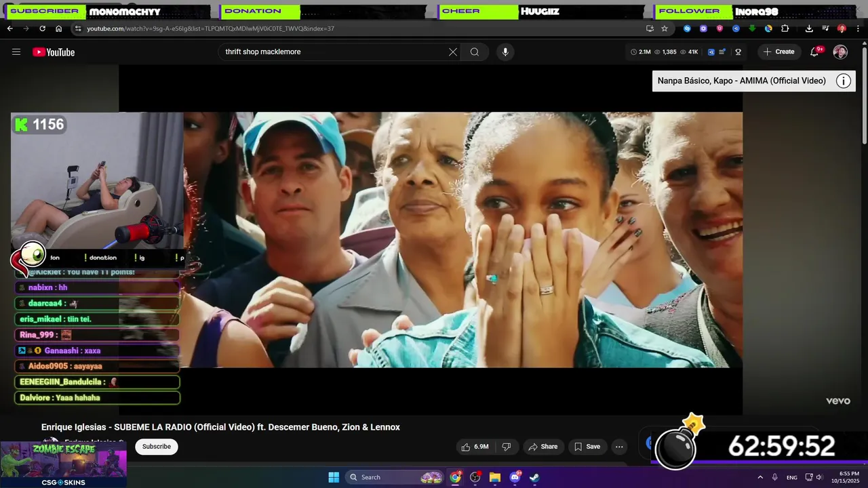Open the YouTube account avatar menu
The width and height of the screenshot is (868, 488).
coord(840,52)
